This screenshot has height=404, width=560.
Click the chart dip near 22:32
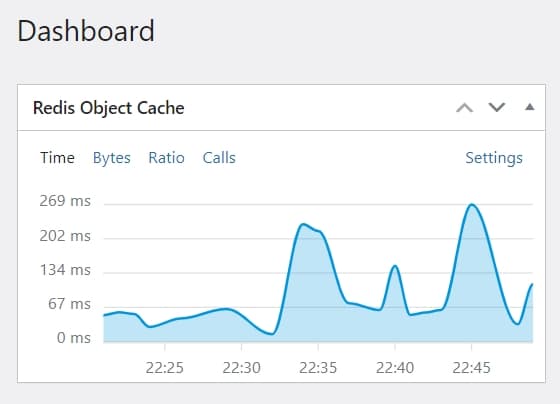point(272,334)
